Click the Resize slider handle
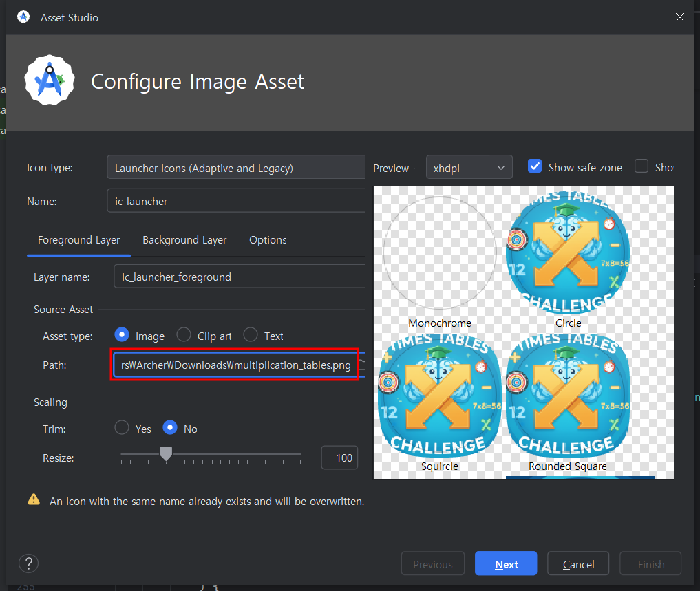Image resolution: width=700 pixels, height=591 pixels. point(165,453)
